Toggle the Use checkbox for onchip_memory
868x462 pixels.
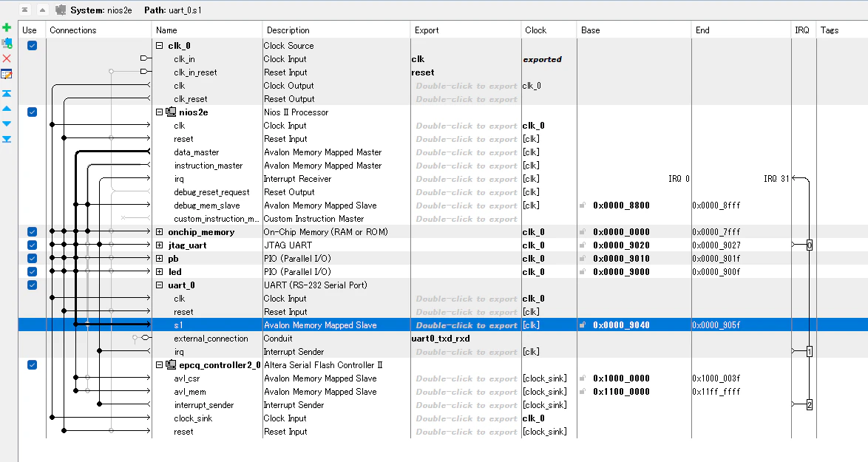click(32, 232)
